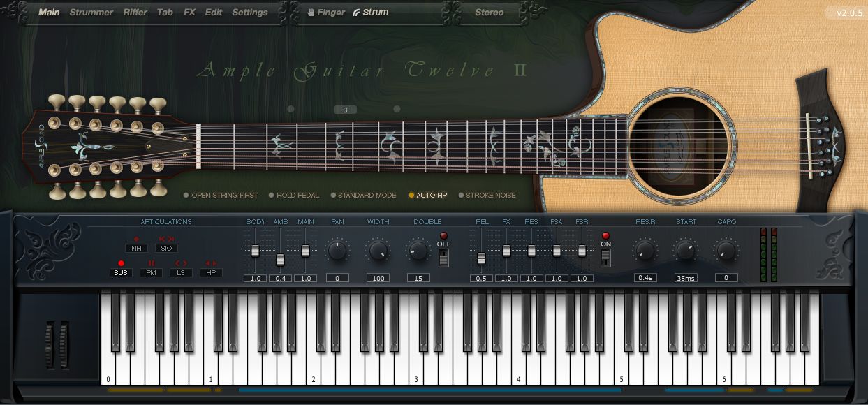
Task: Click the FSR fader
Action: [582, 251]
